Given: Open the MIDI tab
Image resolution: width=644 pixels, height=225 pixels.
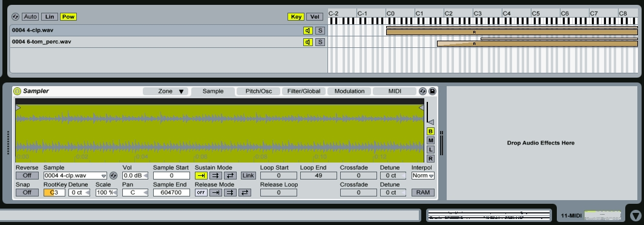Looking at the screenshot, I should point(395,92).
